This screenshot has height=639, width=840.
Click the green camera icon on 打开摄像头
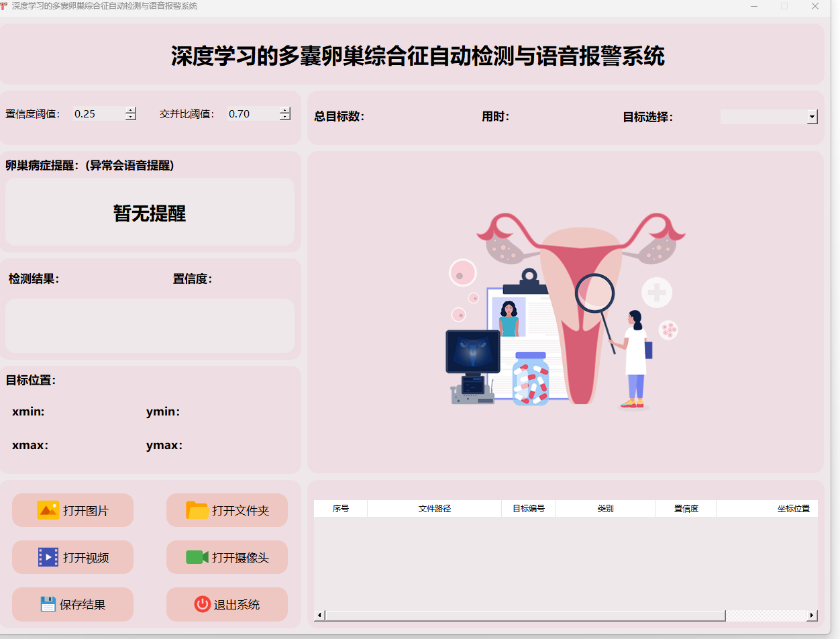coord(197,557)
